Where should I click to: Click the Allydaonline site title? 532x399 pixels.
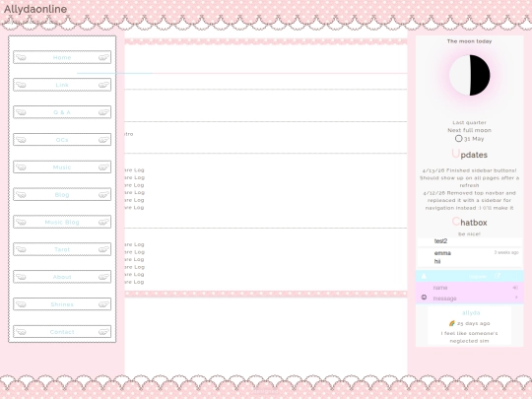[x=35, y=9]
